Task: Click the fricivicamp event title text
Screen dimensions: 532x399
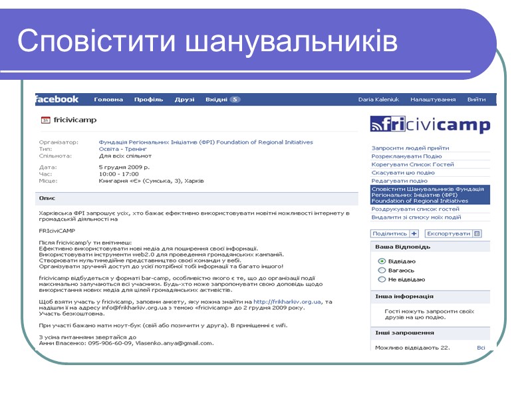Action: click(x=75, y=120)
